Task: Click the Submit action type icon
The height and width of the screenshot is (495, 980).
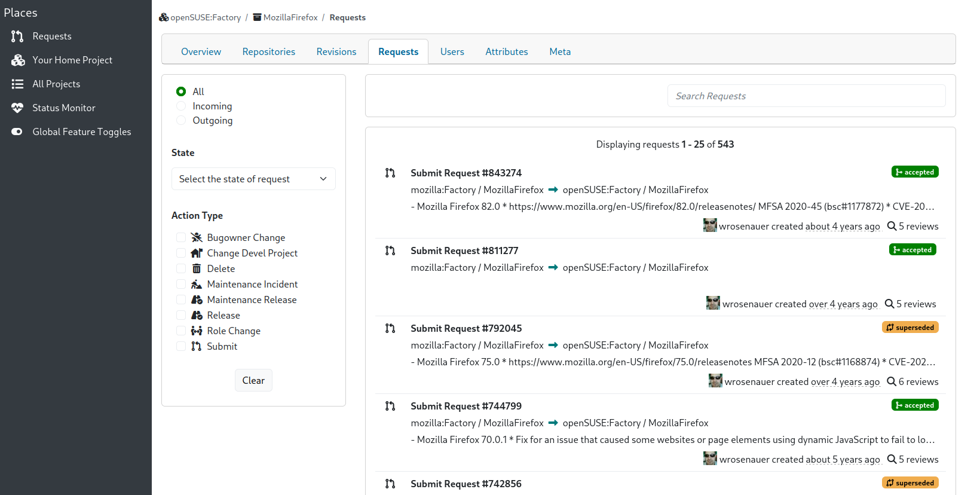Action: [x=197, y=346]
